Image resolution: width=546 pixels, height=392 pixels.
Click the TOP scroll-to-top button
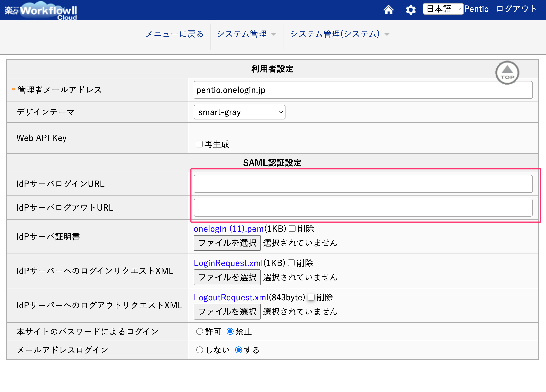tap(507, 73)
